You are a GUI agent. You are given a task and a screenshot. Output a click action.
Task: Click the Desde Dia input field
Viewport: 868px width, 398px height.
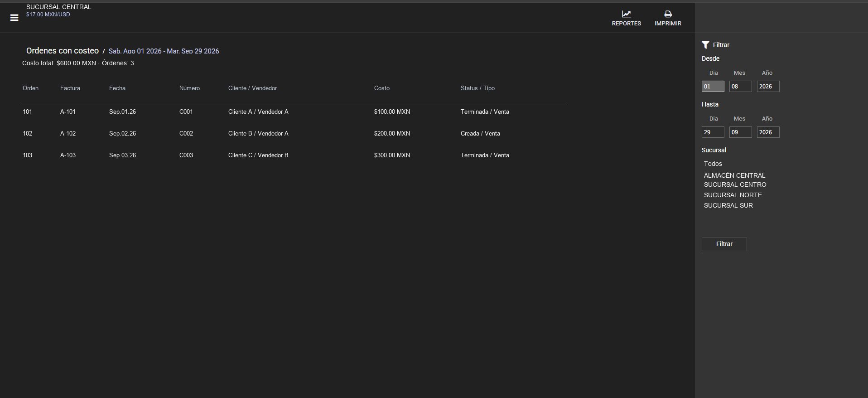pos(713,87)
